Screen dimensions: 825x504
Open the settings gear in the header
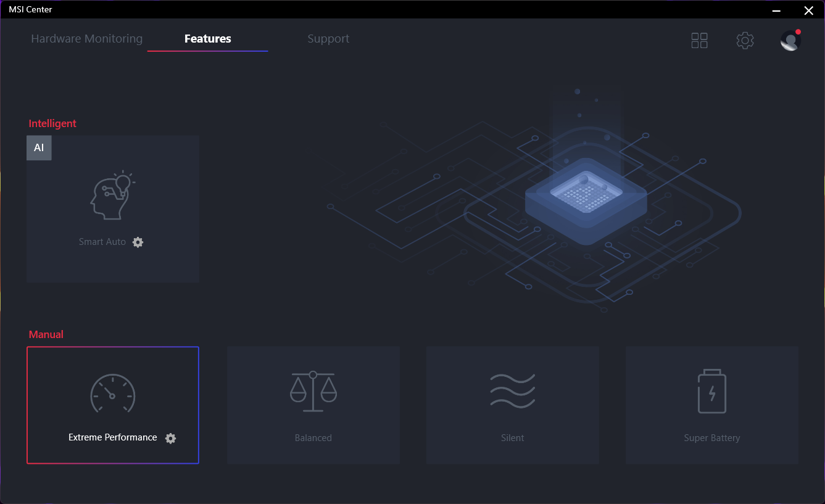(x=745, y=41)
